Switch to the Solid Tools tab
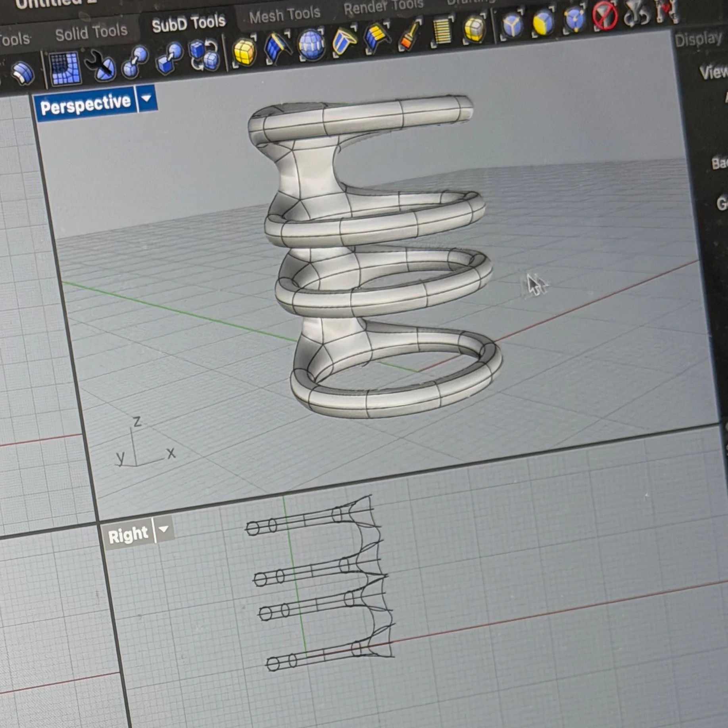This screenshot has width=728, height=728. click(x=91, y=32)
